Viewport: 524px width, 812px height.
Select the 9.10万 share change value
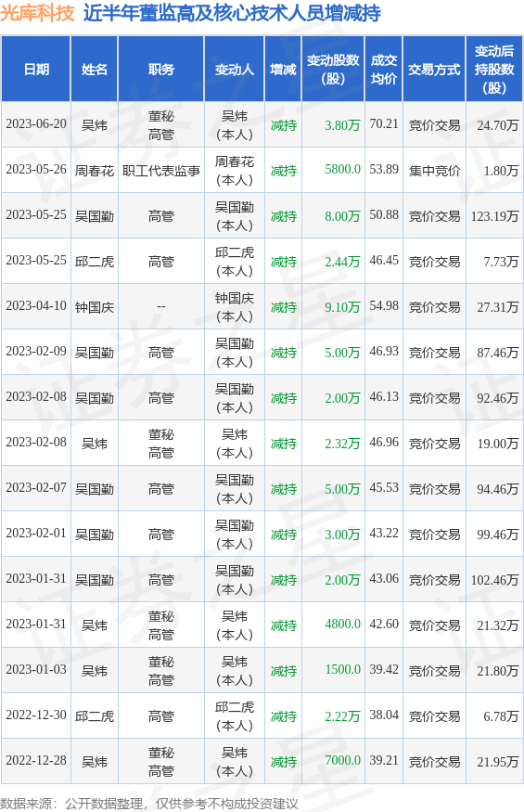pyautogui.click(x=342, y=307)
